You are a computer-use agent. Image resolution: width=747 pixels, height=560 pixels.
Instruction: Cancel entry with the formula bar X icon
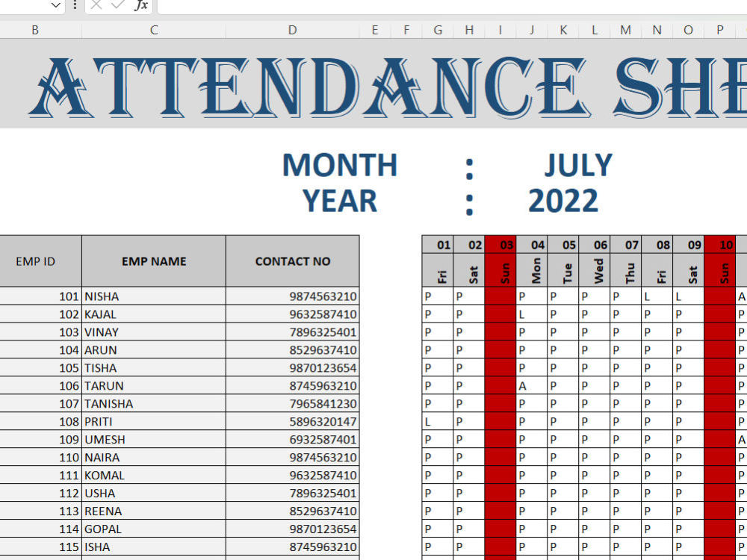96,5
